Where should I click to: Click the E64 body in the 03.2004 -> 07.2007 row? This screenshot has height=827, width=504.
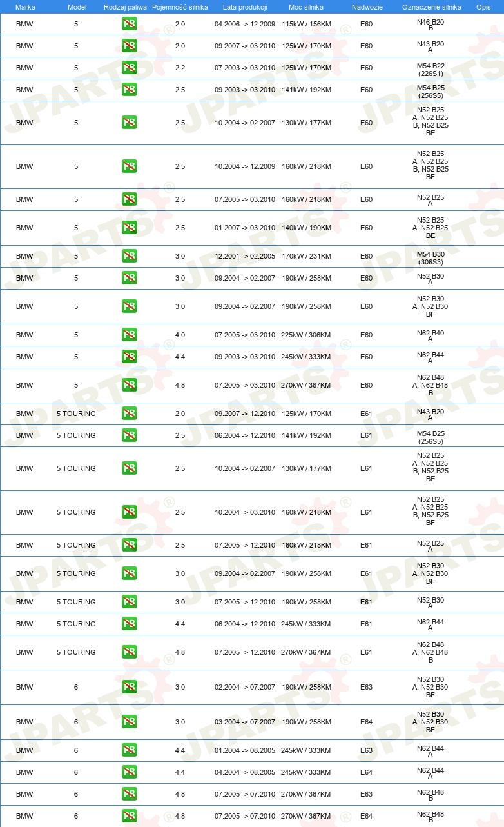point(366,722)
